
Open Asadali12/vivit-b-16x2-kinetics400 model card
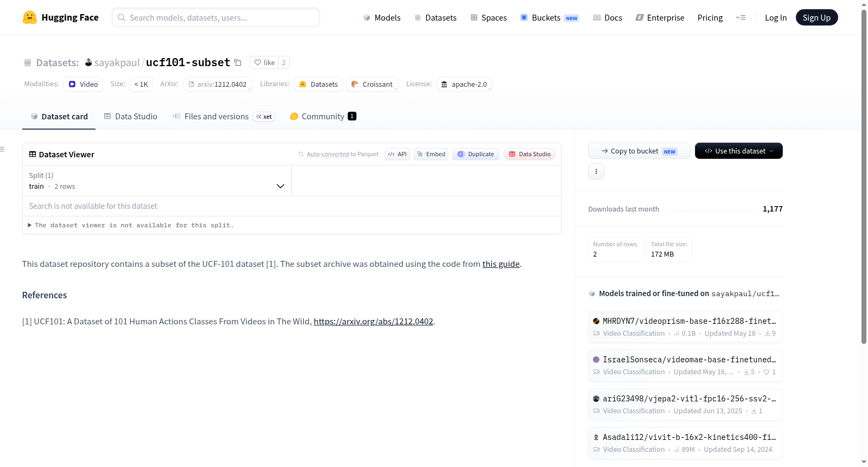(x=685, y=443)
